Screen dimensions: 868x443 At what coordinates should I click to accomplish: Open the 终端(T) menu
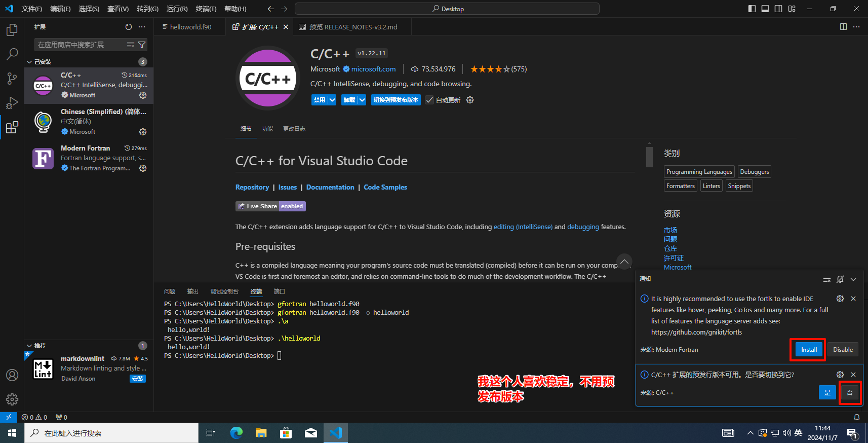coord(206,9)
